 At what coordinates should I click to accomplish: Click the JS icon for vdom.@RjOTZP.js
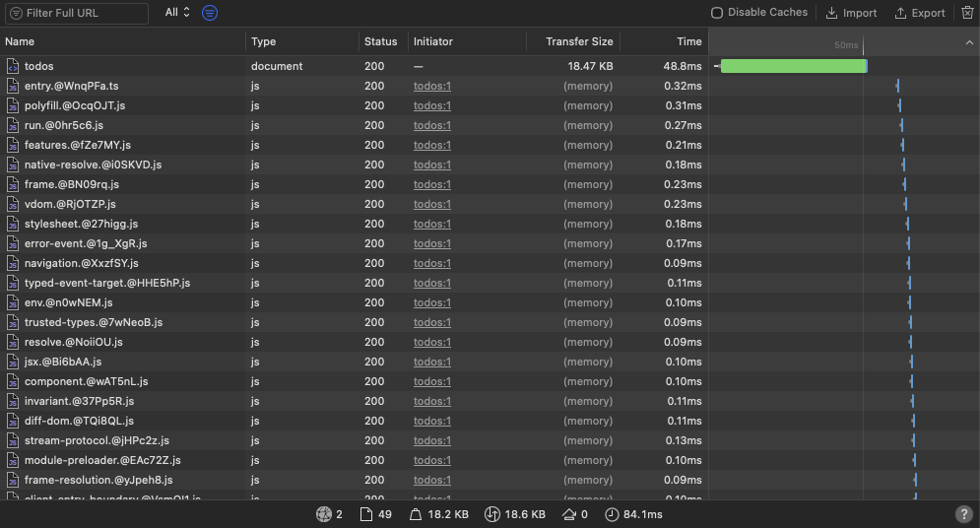pos(13,204)
